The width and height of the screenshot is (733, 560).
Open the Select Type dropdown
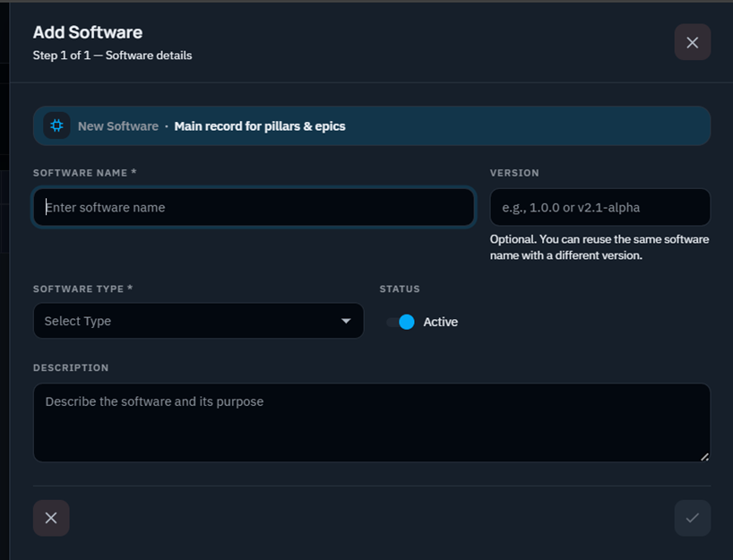coord(198,321)
